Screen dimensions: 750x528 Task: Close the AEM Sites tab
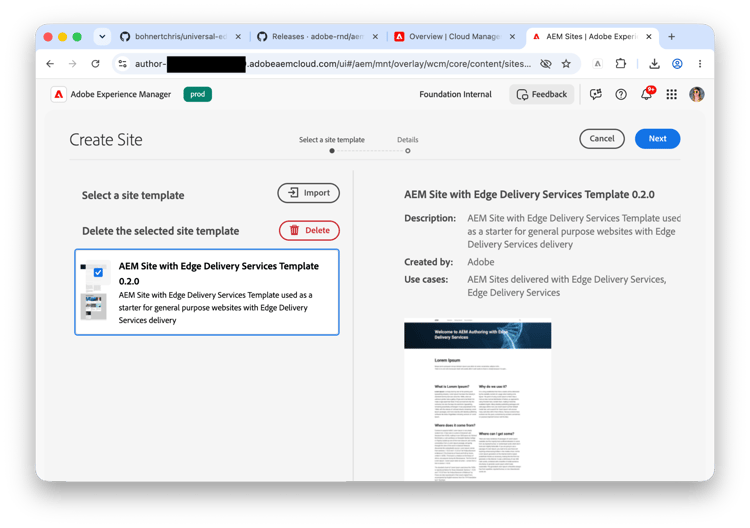[649, 36]
